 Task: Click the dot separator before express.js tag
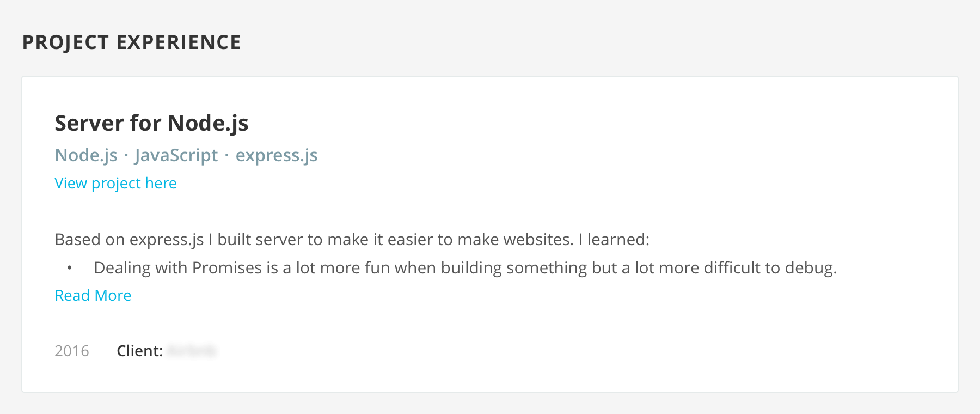tap(226, 156)
